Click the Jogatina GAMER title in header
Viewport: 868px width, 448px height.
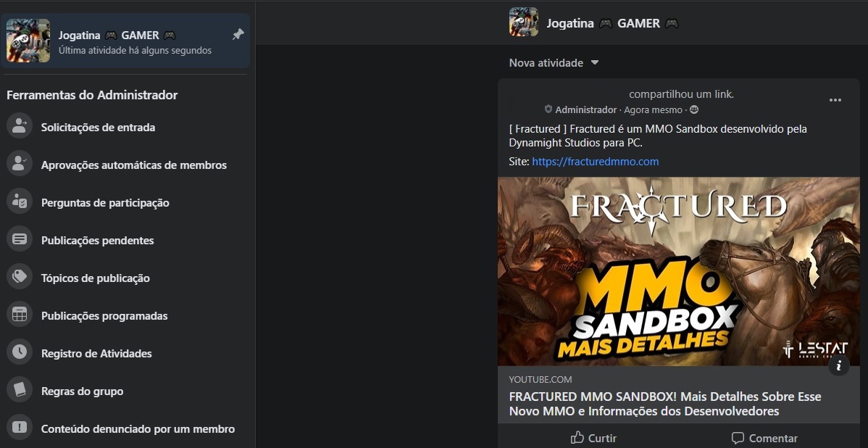612,23
